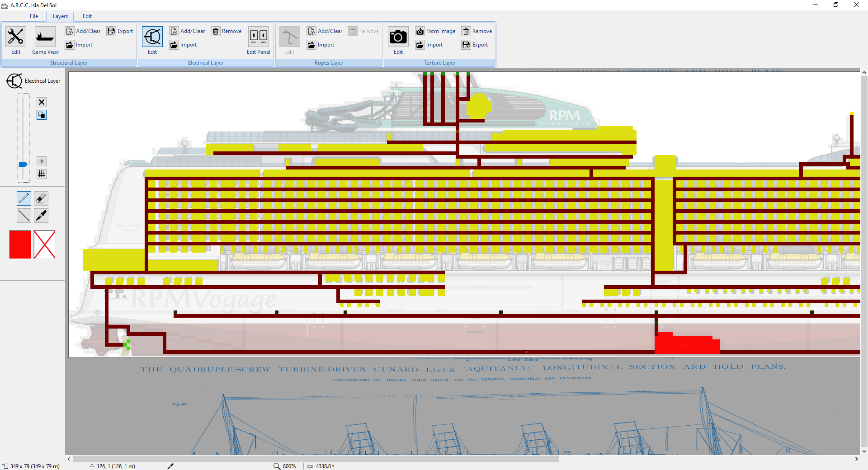Click Electrical Layer Import

(x=184, y=45)
